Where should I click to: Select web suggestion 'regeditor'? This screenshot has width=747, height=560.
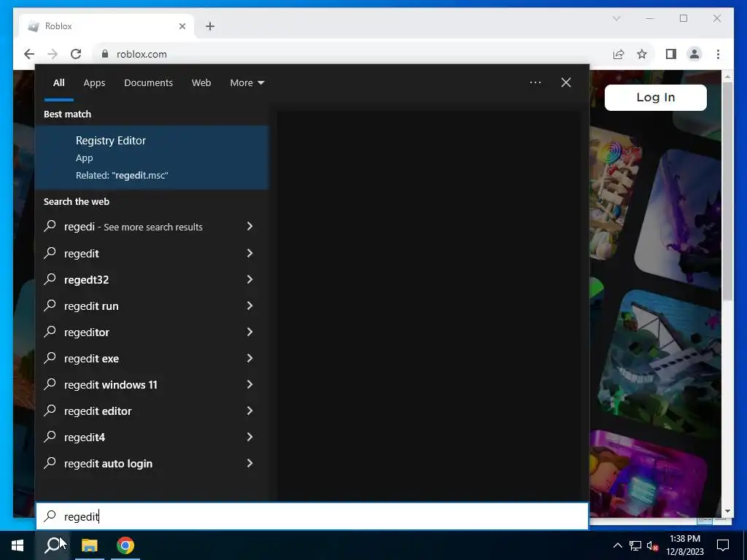[x=152, y=332]
